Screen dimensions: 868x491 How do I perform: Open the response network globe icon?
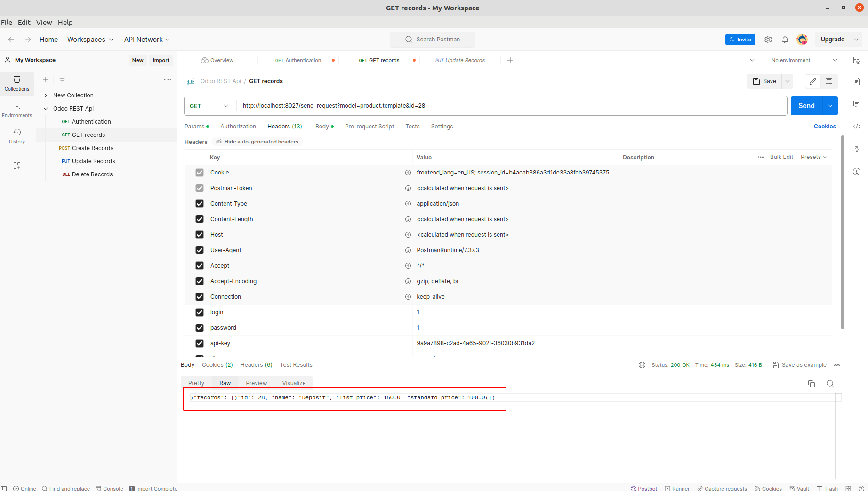642,365
